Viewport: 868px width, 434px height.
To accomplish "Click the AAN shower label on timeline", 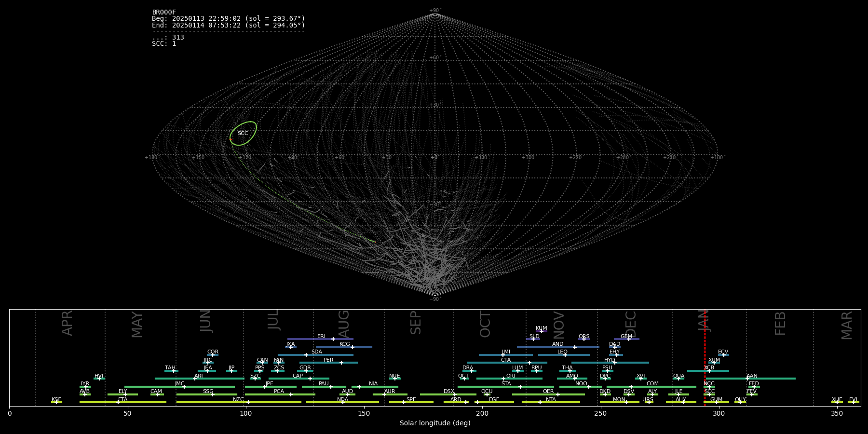I will (x=752, y=376).
